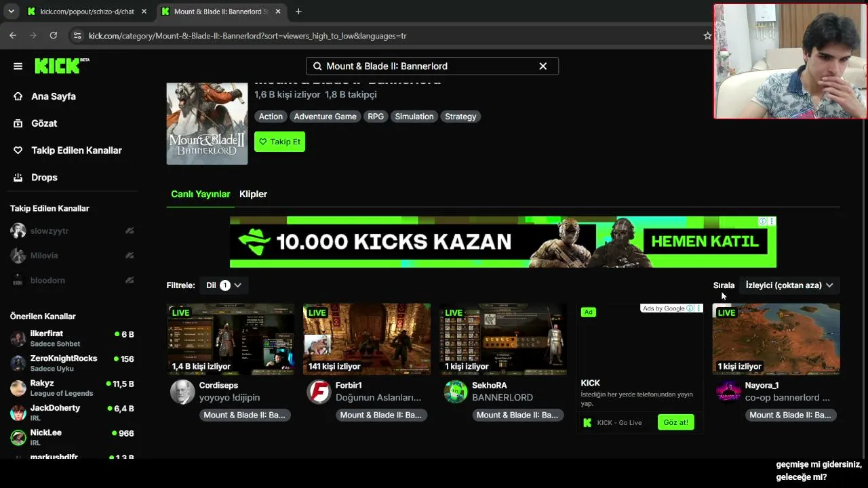Open the İzleyici (çoktan aza) sort dropdown
The width and height of the screenshot is (868, 488).
point(789,285)
